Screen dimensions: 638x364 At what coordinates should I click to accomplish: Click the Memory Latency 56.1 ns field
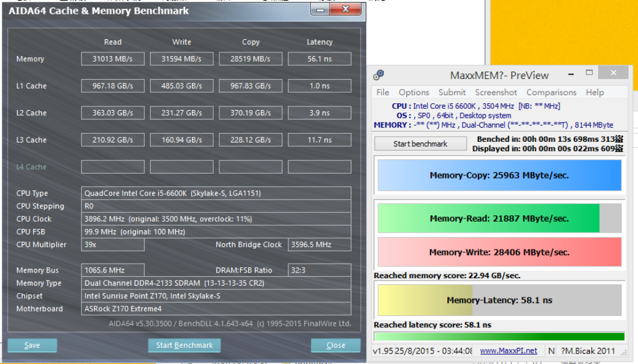[320, 59]
